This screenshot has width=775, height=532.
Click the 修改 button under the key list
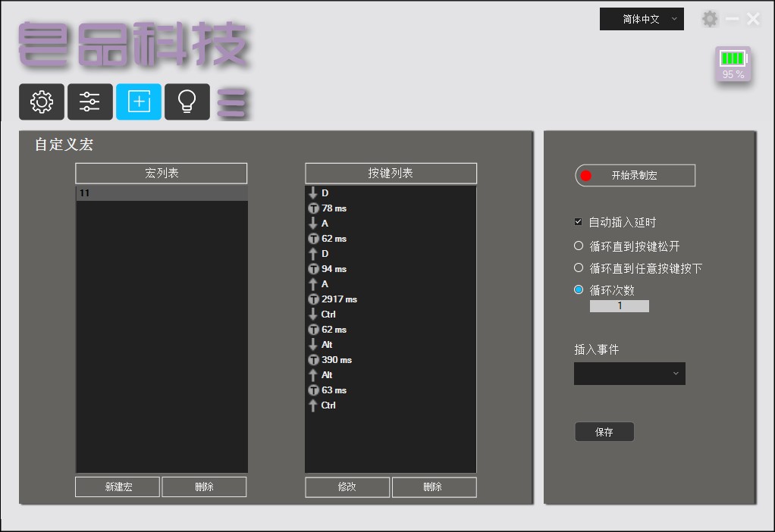tap(347, 487)
